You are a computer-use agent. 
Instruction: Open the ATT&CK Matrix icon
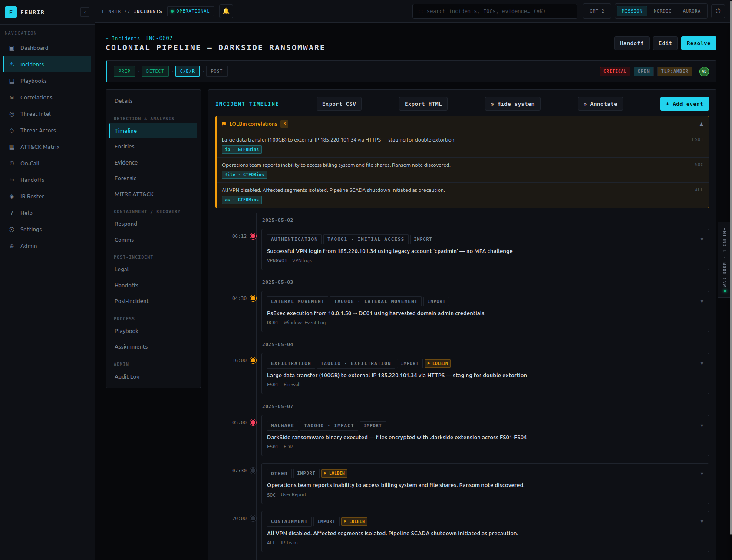click(12, 147)
